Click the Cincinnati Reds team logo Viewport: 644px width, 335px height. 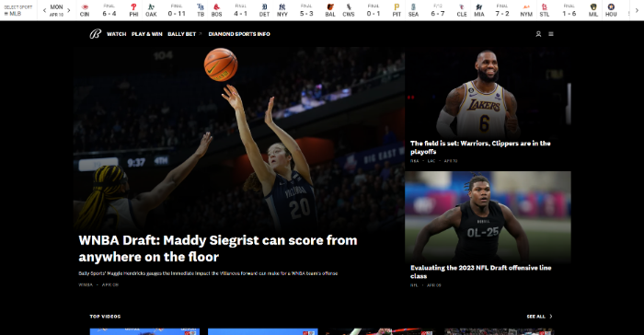[x=85, y=7]
